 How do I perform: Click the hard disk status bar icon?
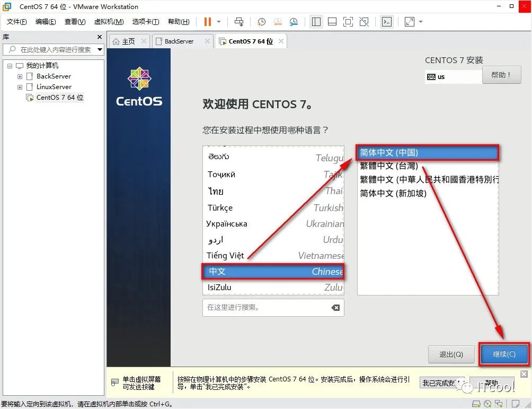tap(476, 404)
